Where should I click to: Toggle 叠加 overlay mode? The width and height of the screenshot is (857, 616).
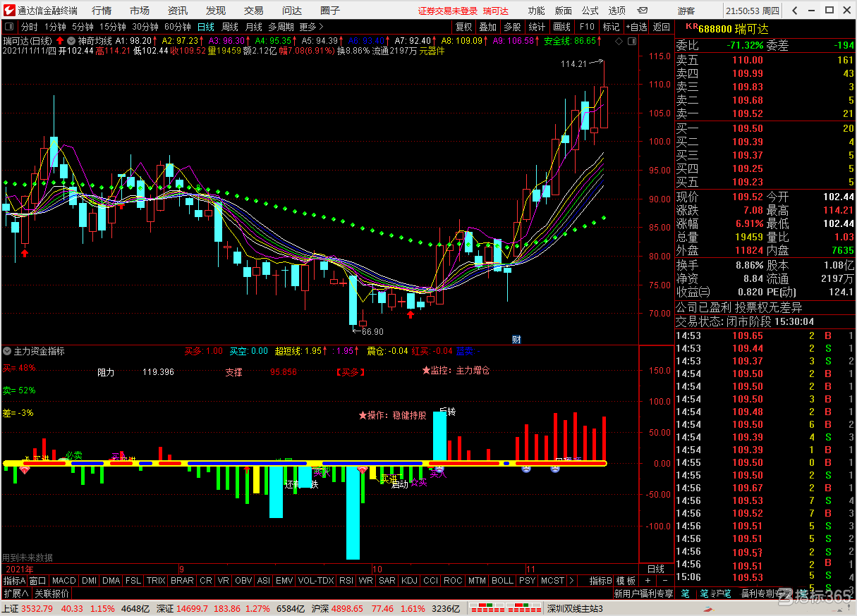pos(488,27)
